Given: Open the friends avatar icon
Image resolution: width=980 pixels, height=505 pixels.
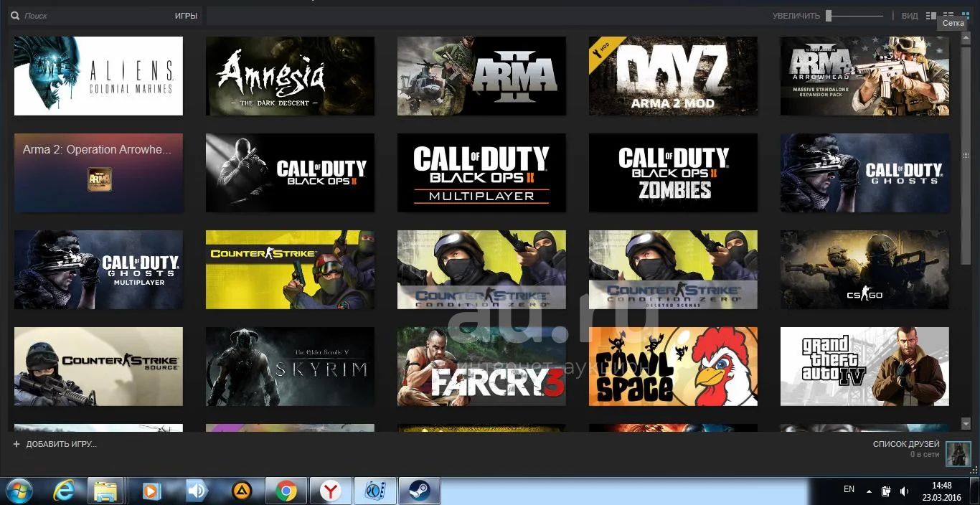Looking at the screenshot, I should coord(958,453).
